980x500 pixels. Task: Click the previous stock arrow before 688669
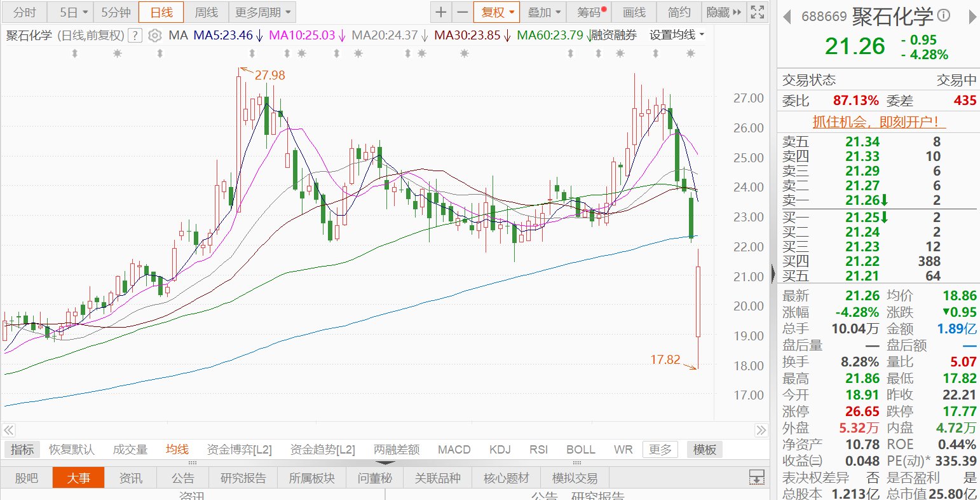click(787, 15)
